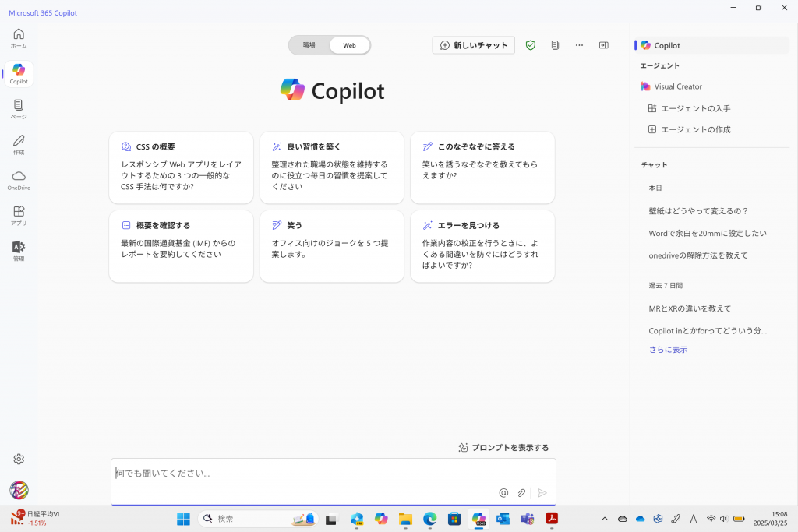This screenshot has height=532, width=798.
Task: Click the Windows Start button
Action: [183, 519]
